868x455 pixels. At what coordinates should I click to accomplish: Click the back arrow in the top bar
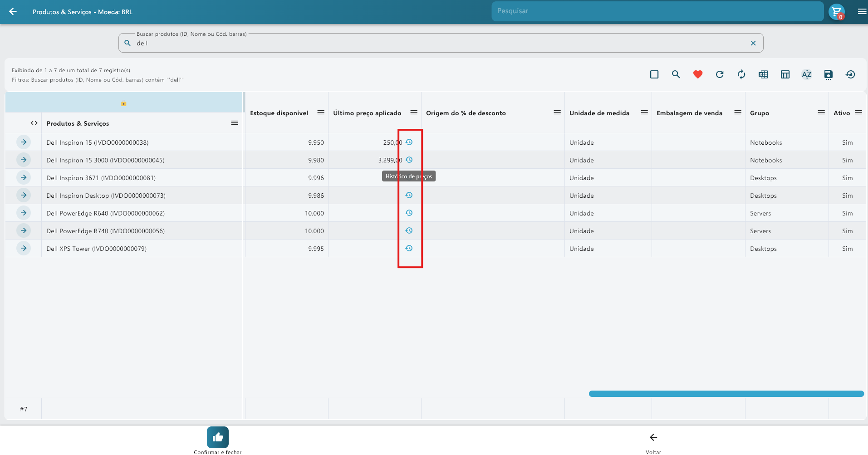tap(13, 11)
